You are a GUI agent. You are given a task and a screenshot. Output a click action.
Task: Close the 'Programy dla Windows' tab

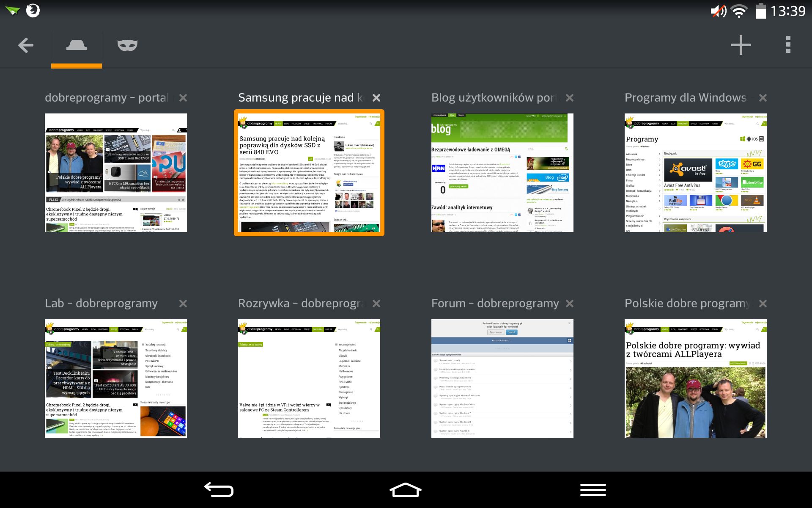click(763, 98)
